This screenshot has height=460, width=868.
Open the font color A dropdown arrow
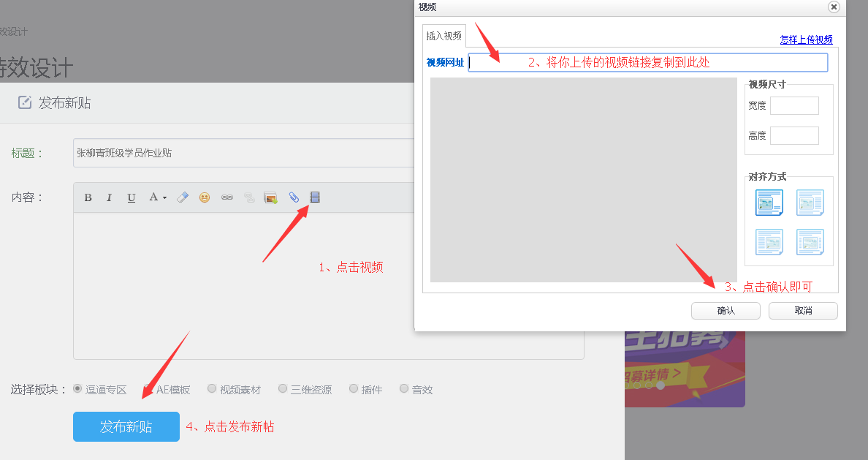(x=164, y=197)
